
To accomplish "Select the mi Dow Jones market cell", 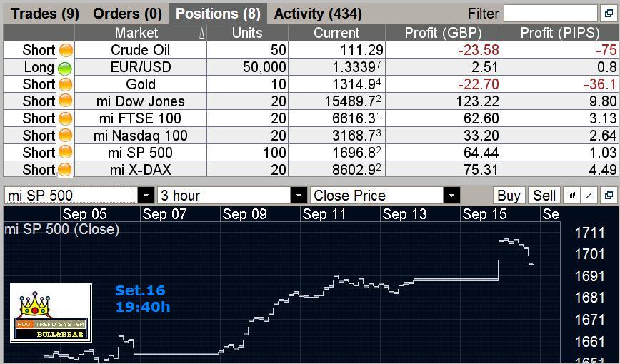I will (x=141, y=101).
